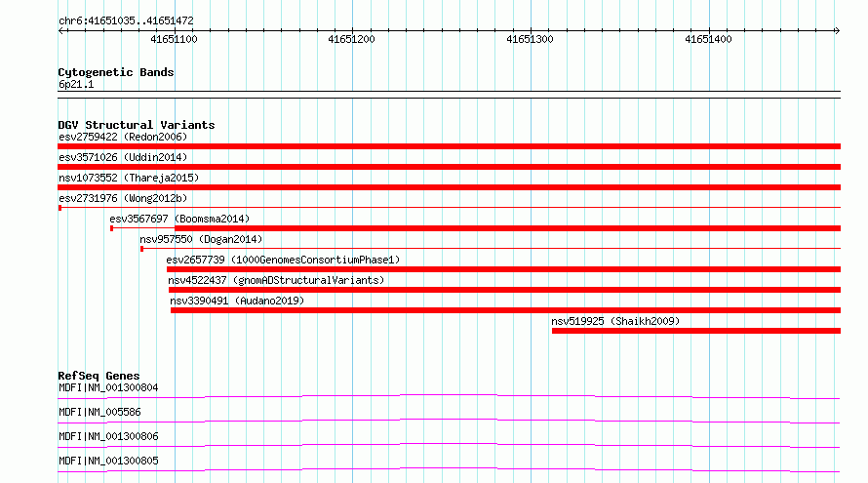868x483 pixels.
Task: Select the thick red bar of esv3567697
Action: point(507,228)
